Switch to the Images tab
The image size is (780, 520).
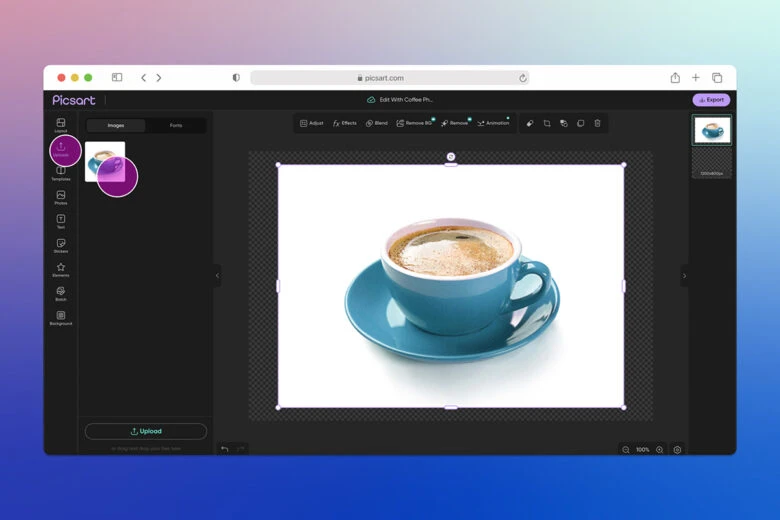point(116,125)
